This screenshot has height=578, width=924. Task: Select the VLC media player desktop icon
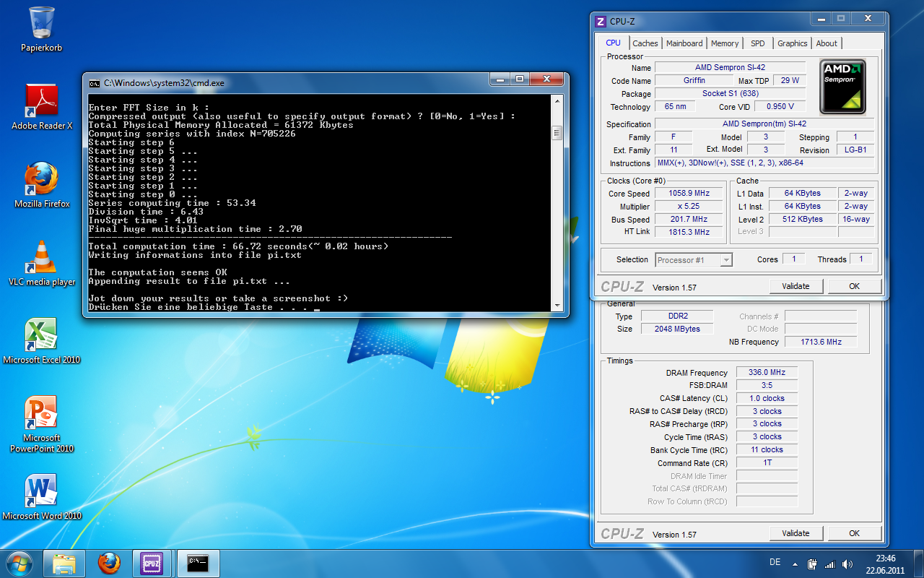tap(41, 263)
